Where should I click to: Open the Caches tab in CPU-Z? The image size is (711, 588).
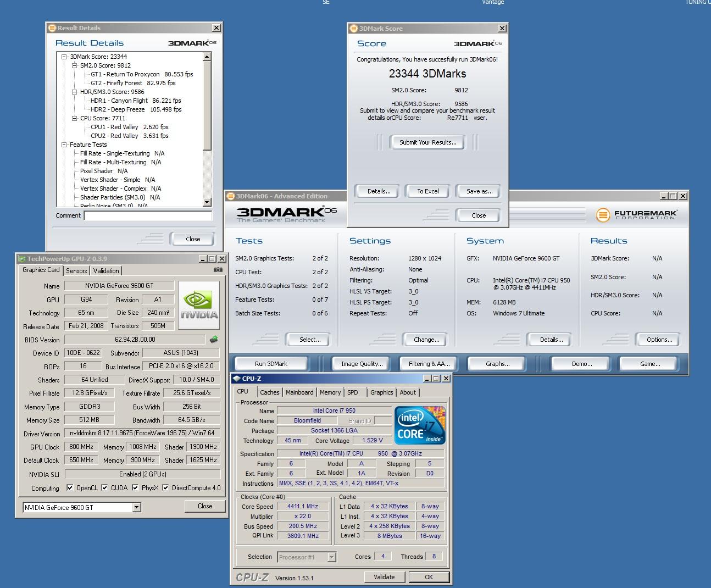(x=270, y=392)
